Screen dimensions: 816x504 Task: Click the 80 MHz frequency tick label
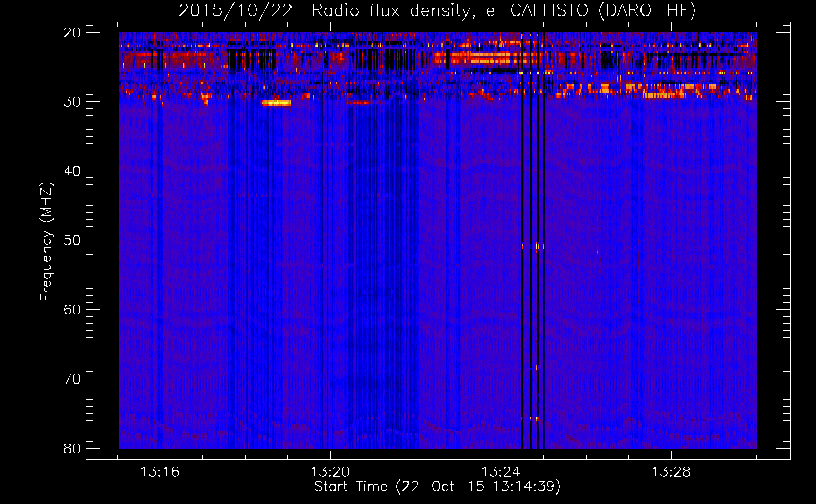point(72,448)
